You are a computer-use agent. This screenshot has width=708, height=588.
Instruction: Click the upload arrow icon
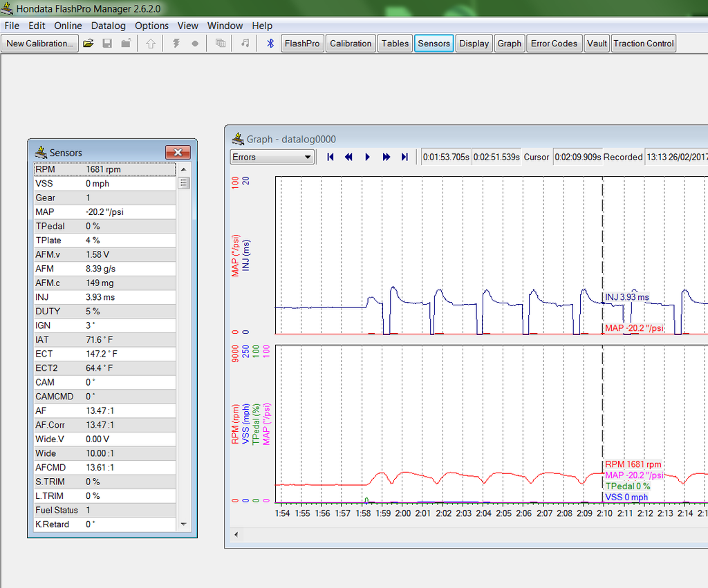(x=150, y=44)
